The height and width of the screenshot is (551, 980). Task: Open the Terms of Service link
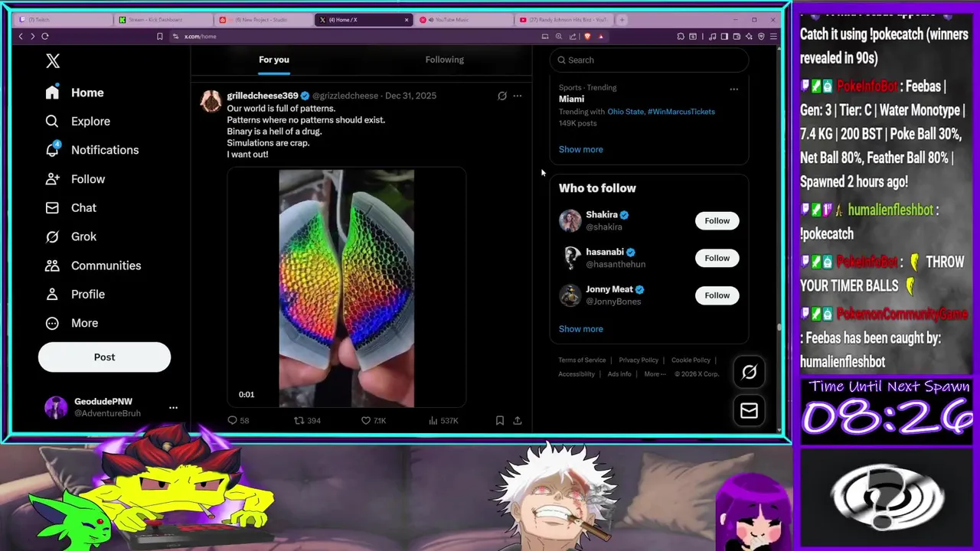pyautogui.click(x=582, y=360)
